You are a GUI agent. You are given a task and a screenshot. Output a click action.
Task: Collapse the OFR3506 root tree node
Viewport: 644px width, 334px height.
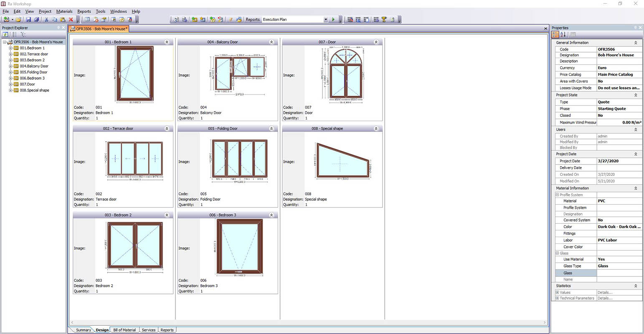pos(5,42)
